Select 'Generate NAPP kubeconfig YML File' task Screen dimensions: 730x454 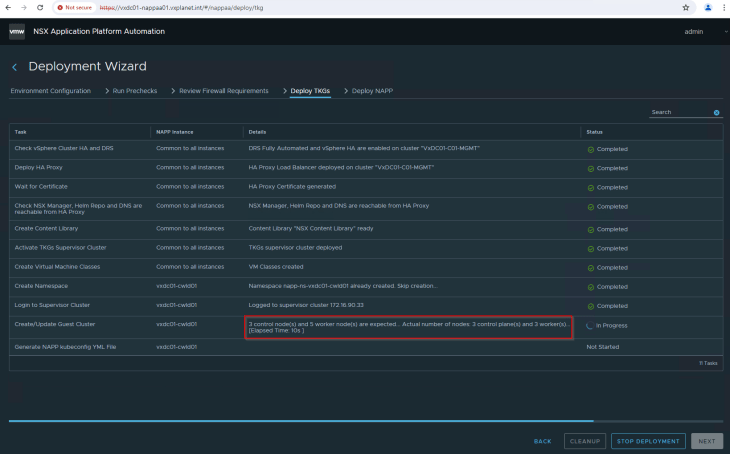[65, 346]
